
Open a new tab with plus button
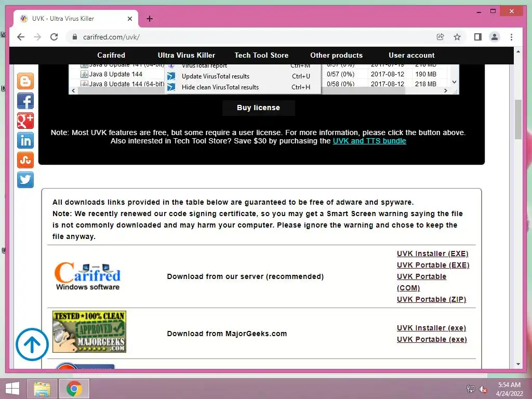150,19
